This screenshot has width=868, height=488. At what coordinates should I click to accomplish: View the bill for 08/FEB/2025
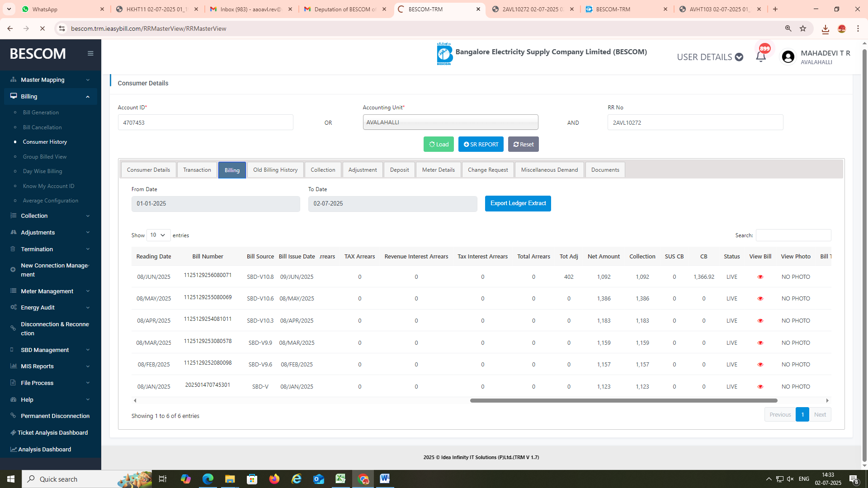tap(760, 365)
